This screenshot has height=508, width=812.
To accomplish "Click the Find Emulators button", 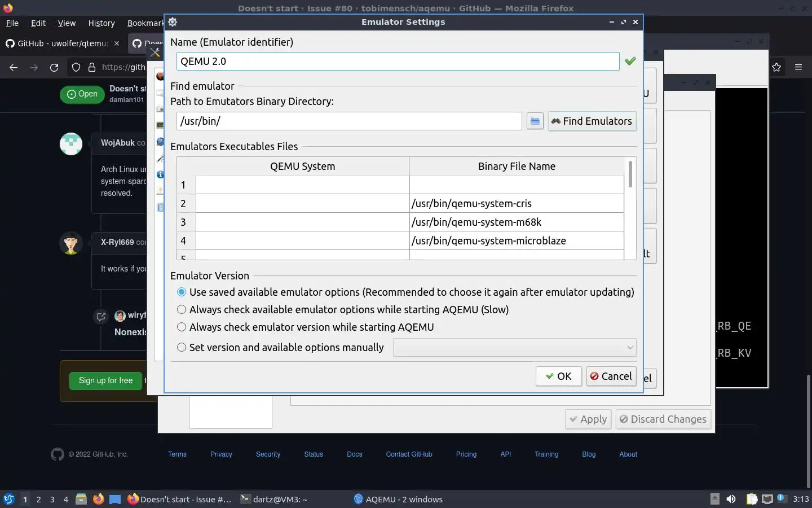I will point(592,121).
